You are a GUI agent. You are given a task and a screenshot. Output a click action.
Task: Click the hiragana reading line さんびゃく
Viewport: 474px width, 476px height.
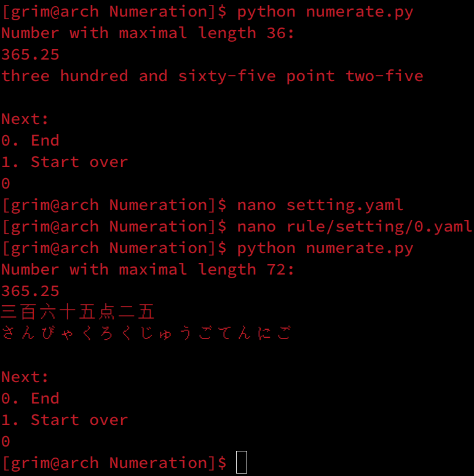pos(146,334)
